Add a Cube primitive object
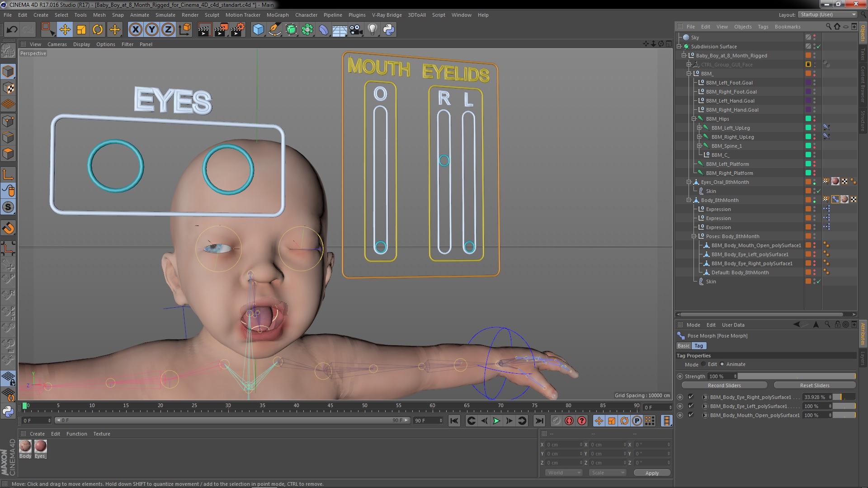868x488 pixels. click(x=258, y=30)
